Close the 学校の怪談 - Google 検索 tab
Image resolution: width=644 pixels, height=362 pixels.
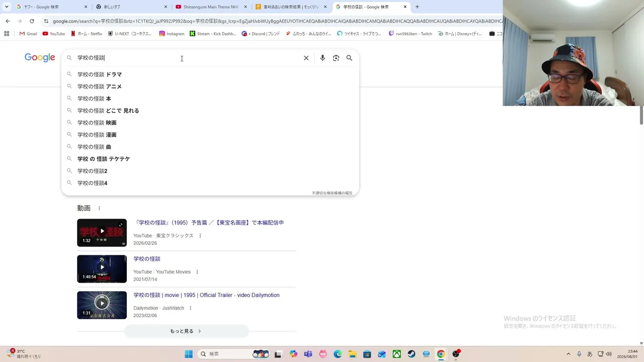405,7
